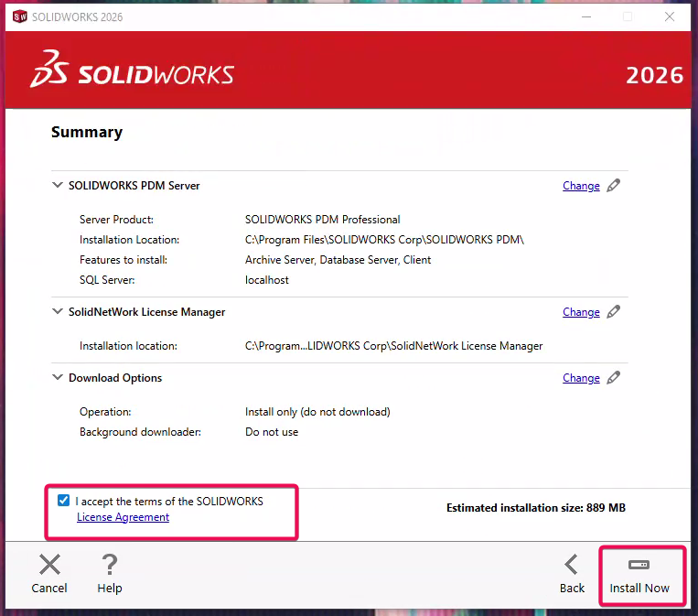The image size is (698, 616).
Task: Collapse the SolidNetWork License Manager section
Action: 58,311
